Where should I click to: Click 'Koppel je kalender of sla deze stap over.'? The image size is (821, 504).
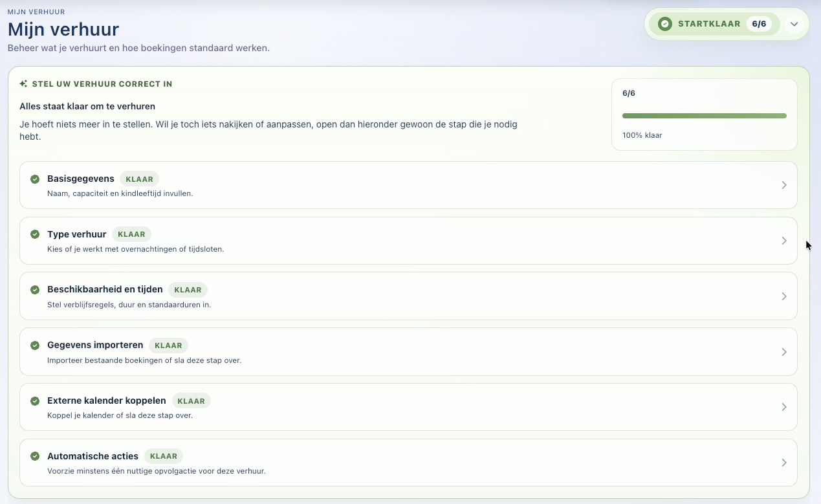tap(120, 415)
